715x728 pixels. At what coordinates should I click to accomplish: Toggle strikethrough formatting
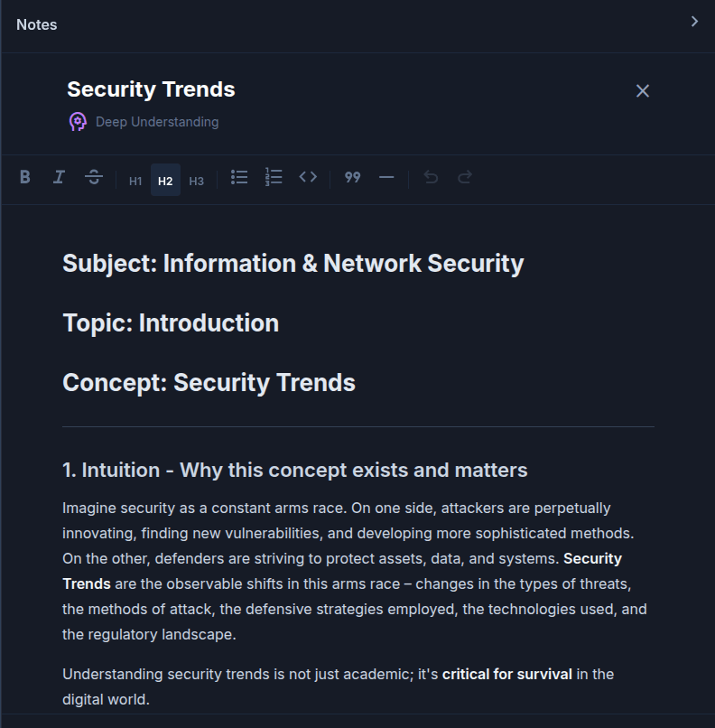[x=94, y=177]
